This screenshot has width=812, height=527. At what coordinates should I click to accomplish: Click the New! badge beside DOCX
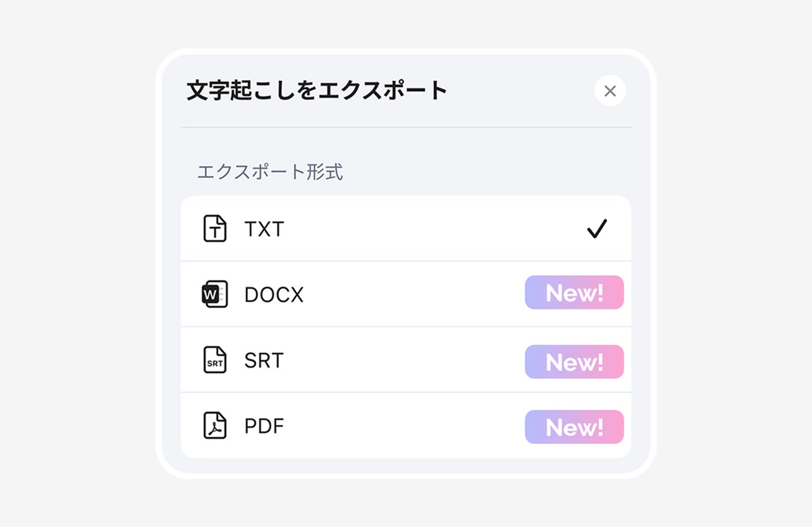(x=574, y=292)
